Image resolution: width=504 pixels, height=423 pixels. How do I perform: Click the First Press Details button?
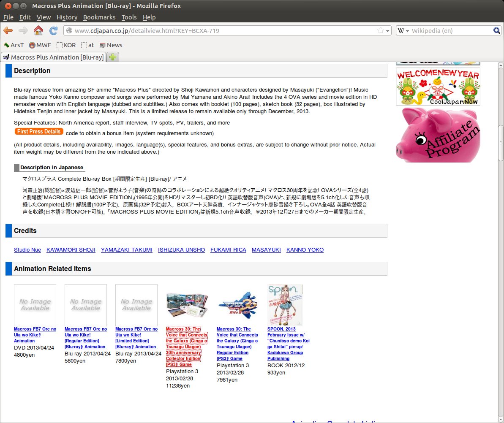tap(38, 131)
